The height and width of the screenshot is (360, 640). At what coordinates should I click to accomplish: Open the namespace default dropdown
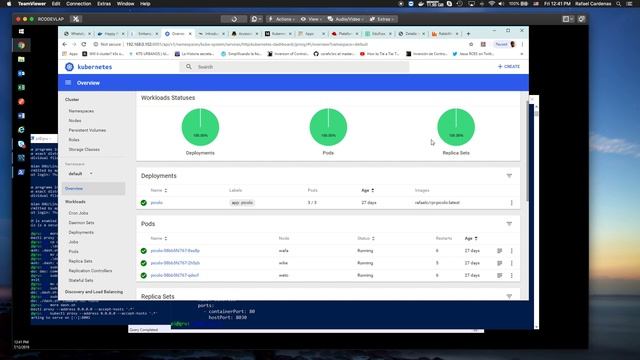80,173
